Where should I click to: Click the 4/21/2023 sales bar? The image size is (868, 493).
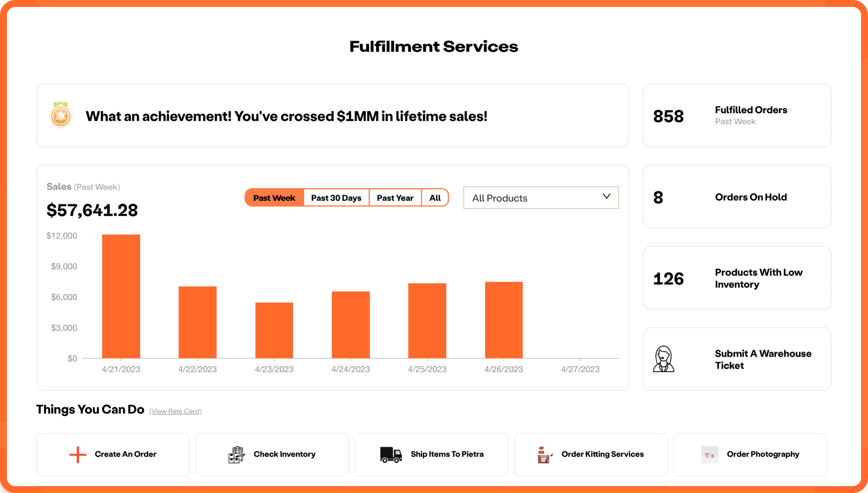121,296
